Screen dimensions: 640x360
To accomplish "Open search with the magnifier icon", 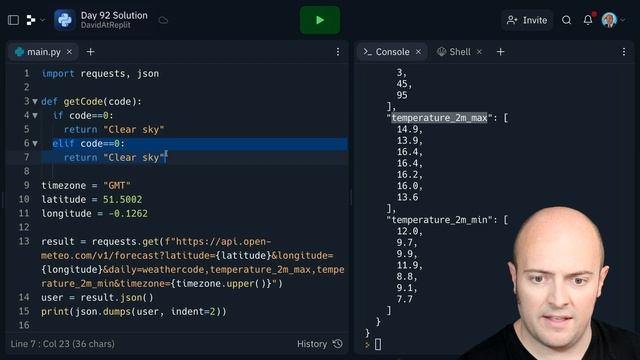I will tap(566, 20).
